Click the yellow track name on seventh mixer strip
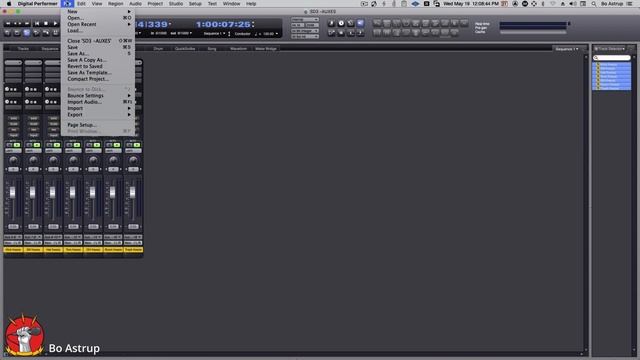The height and width of the screenshot is (360, 640). tap(133, 249)
